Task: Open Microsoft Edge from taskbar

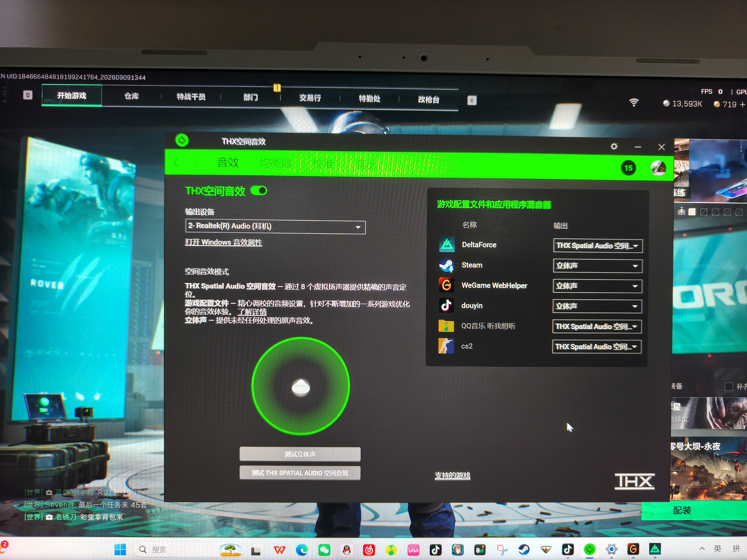Action: click(302, 550)
